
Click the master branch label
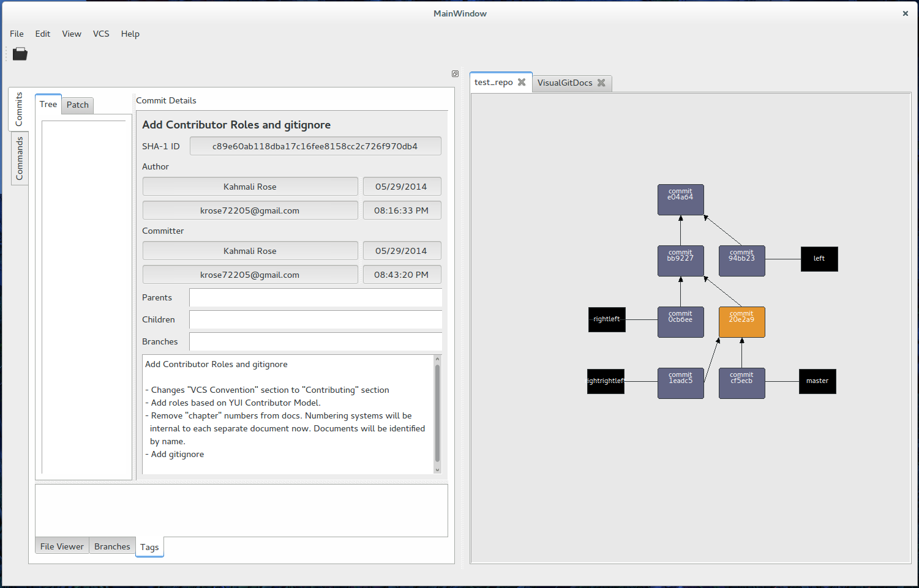point(817,381)
